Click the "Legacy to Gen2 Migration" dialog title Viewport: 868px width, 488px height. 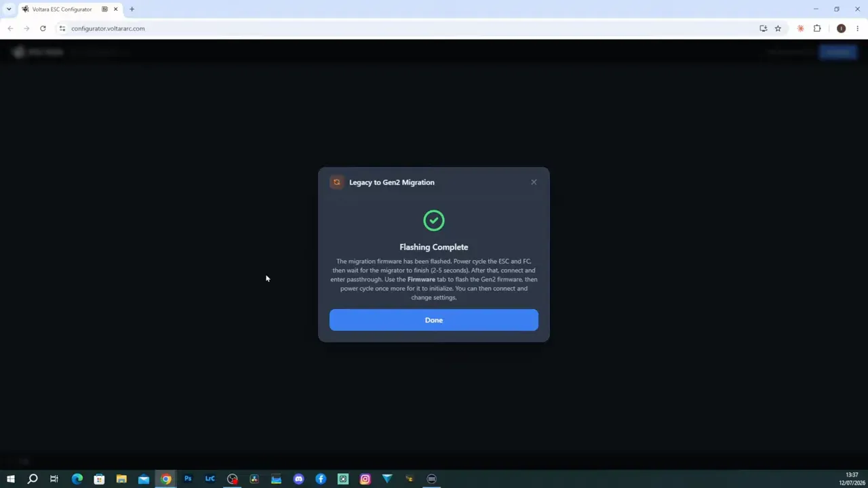pos(392,182)
